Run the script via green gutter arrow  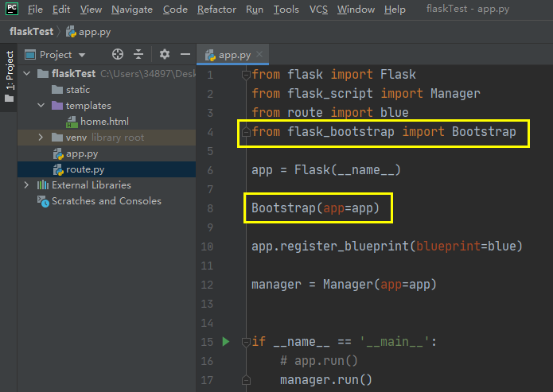coord(226,342)
